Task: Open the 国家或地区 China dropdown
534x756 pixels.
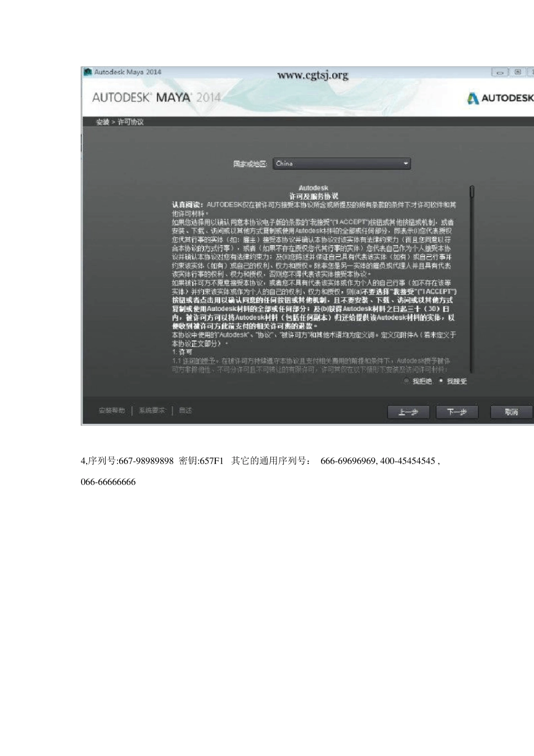Action: (342, 164)
